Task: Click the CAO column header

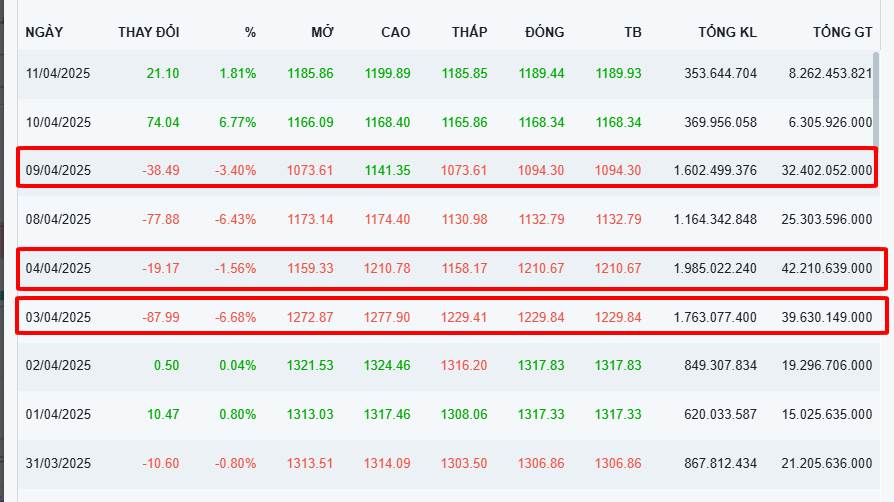Action: pyautogui.click(x=395, y=32)
